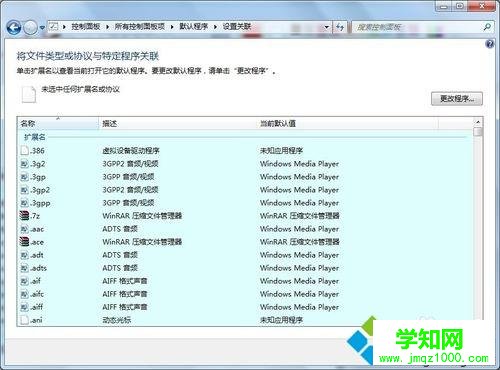Screen dimensions: 500x370
Task: Minimize the window via title bar button
Action: point(444,6)
